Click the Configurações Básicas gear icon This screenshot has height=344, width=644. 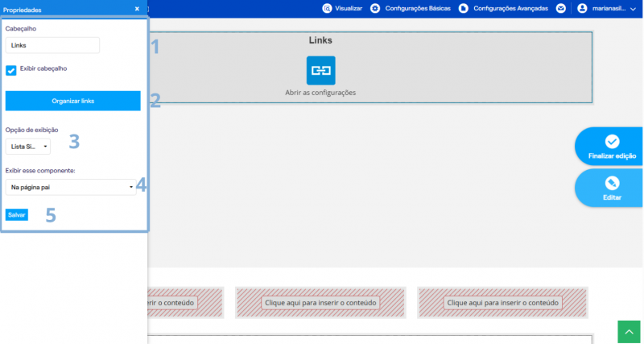(x=375, y=8)
